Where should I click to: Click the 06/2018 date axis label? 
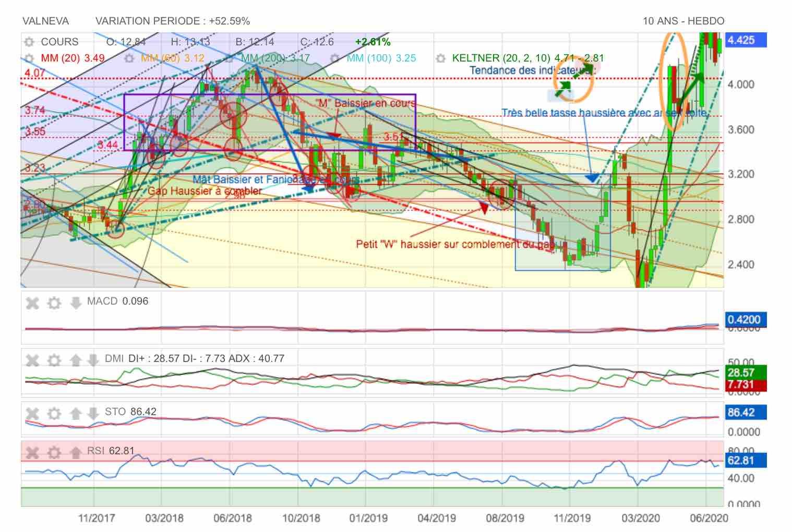(x=233, y=518)
